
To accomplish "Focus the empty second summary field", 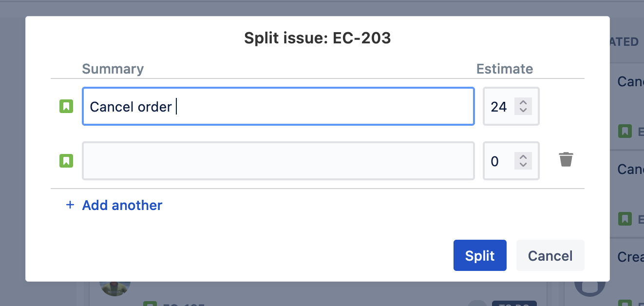I will 278,160.
